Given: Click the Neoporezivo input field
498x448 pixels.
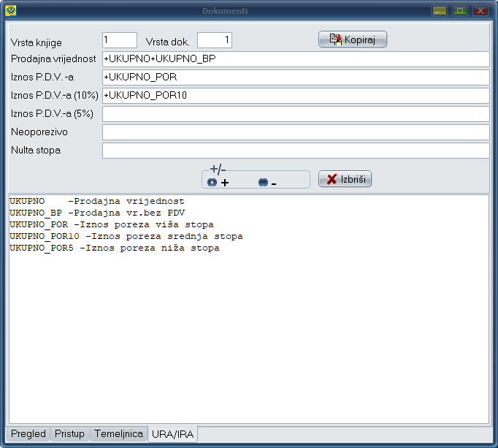Looking at the screenshot, I should (295, 132).
